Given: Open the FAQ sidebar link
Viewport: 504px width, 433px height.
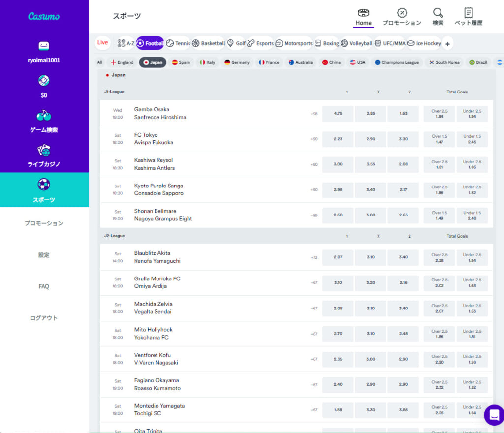Looking at the screenshot, I should click(44, 286).
